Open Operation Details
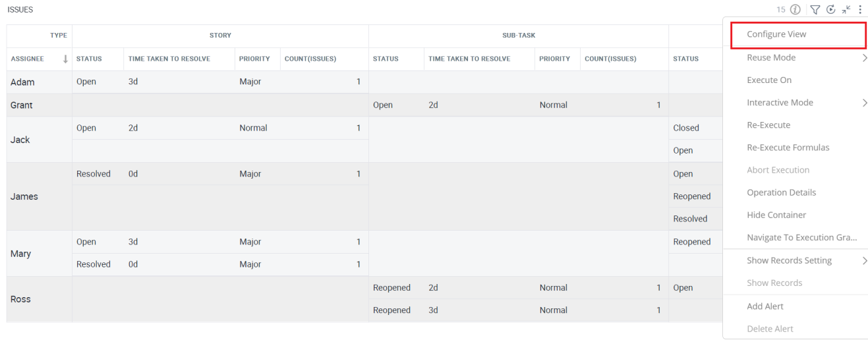The height and width of the screenshot is (340, 868). pyautogui.click(x=781, y=192)
